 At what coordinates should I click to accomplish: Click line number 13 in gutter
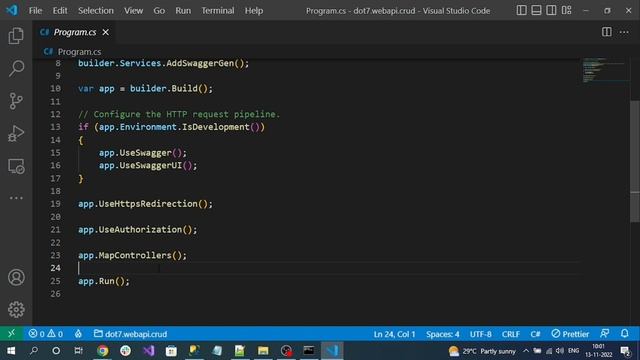coord(56,127)
